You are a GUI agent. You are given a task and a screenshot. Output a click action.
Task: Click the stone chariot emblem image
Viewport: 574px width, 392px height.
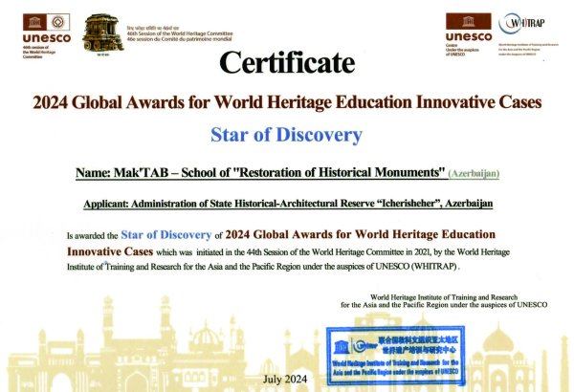coord(103,33)
